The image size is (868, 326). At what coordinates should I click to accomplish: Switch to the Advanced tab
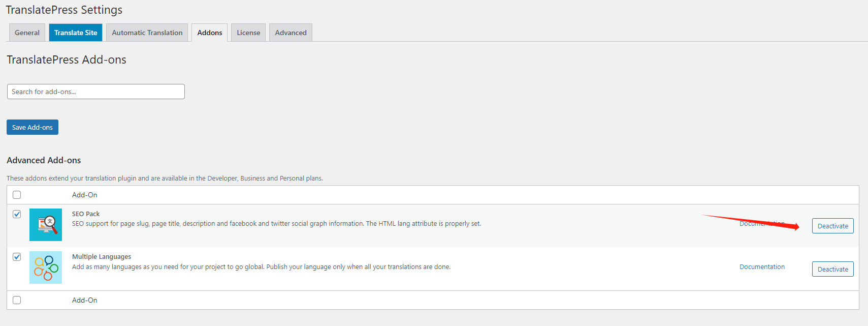pos(291,33)
